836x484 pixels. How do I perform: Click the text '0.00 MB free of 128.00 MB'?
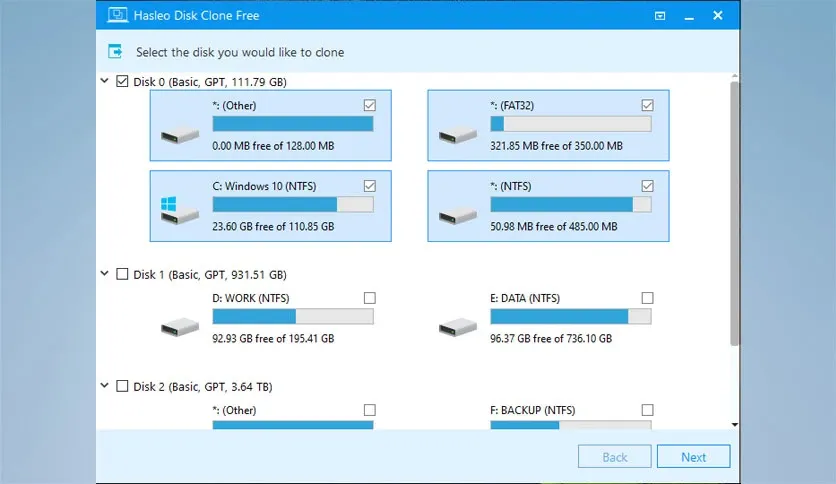click(273, 146)
